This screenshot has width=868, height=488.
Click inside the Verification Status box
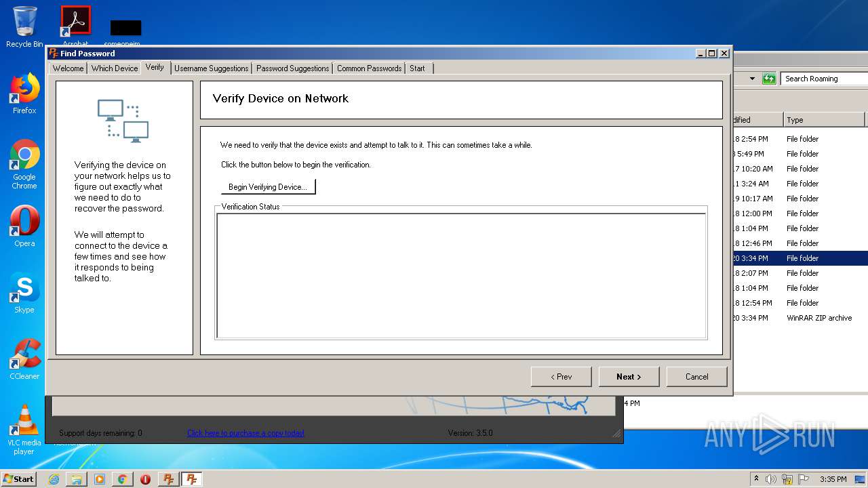pyautogui.click(x=461, y=276)
